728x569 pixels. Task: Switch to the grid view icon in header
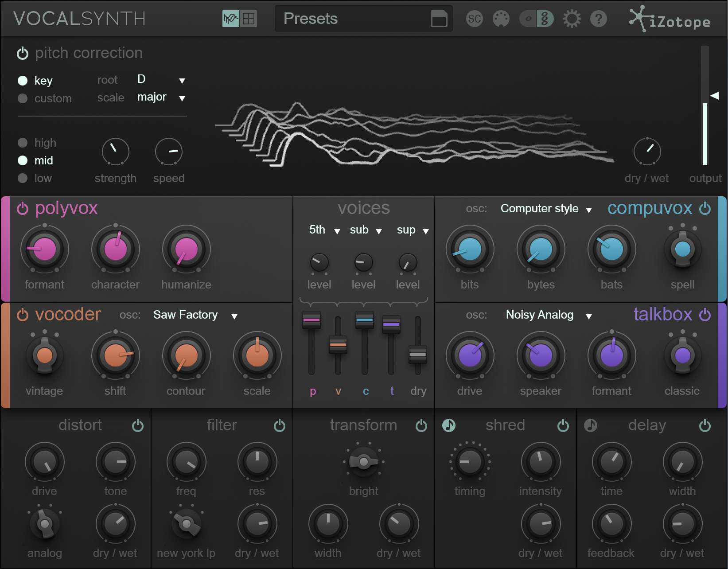pyautogui.click(x=249, y=19)
